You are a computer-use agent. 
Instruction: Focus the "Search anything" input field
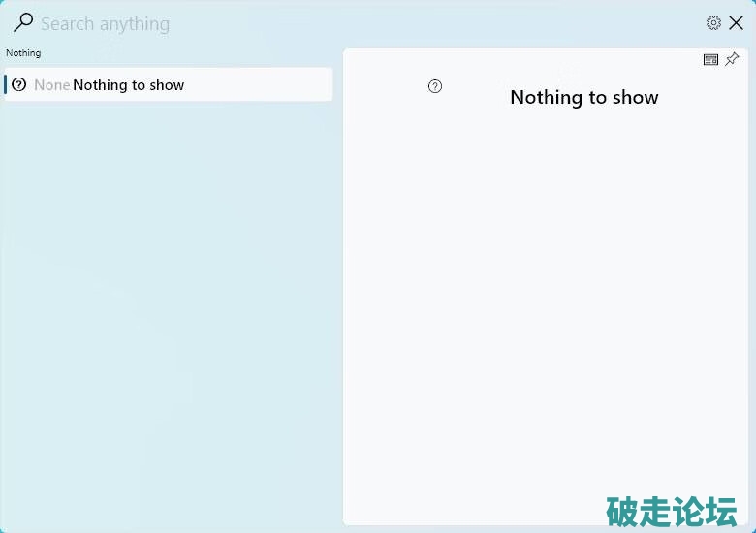click(291, 24)
